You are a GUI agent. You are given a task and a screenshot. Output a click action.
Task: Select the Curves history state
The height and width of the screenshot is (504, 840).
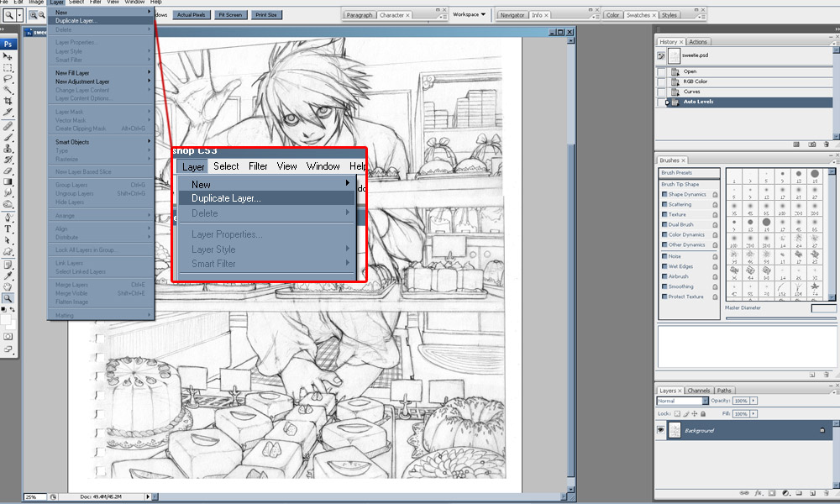pos(743,92)
